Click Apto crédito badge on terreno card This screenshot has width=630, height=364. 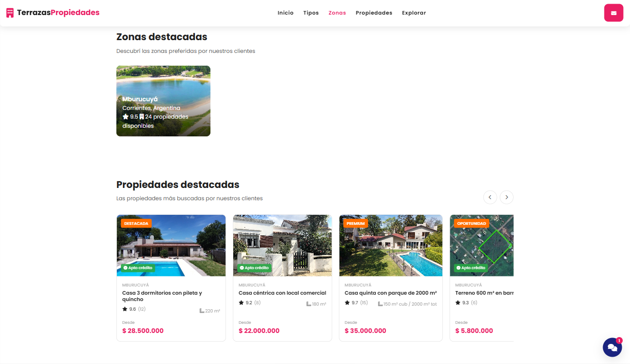(471, 268)
